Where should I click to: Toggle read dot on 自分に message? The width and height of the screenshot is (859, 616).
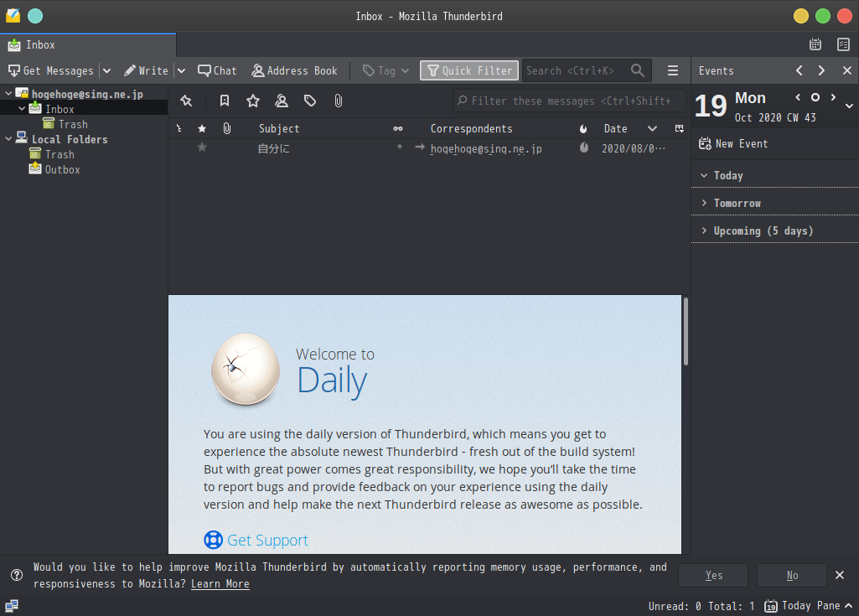(400, 147)
